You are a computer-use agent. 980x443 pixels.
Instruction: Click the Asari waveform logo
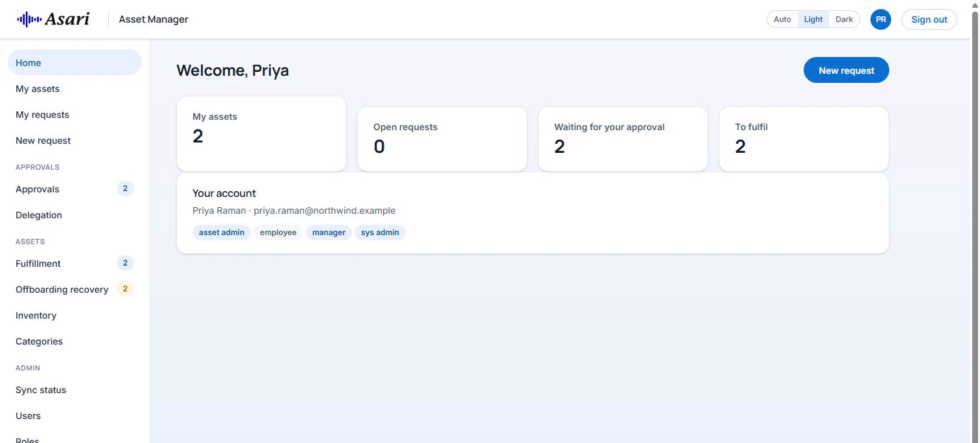[53, 19]
